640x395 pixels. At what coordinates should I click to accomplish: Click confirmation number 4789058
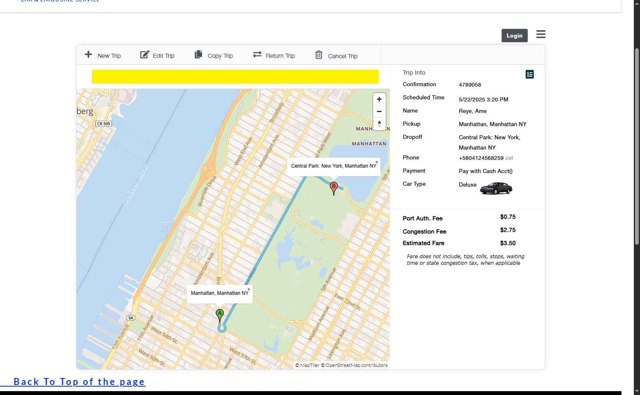[469, 85]
